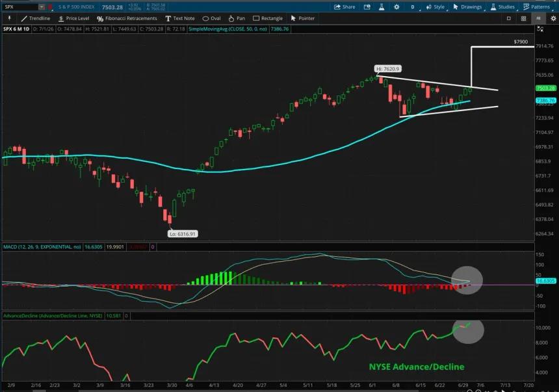The width and height of the screenshot is (559, 392).
Task: Choose the Fibonacci Retracements tool
Action: [127, 18]
